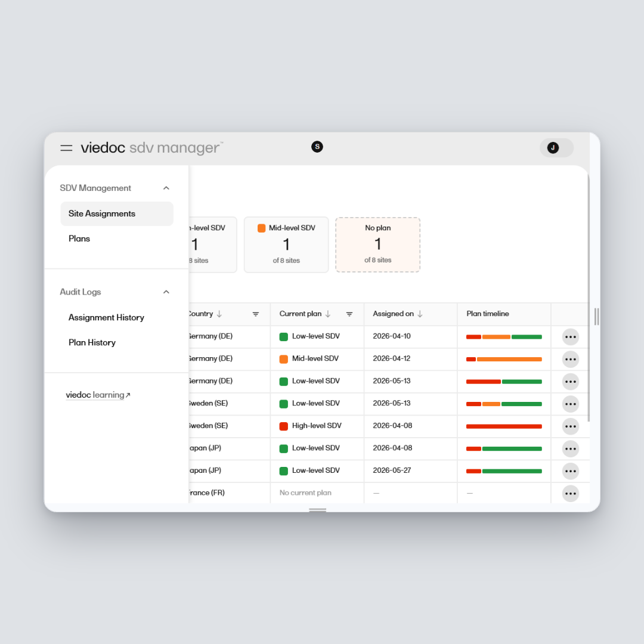Open more options for France row

point(571,493)
